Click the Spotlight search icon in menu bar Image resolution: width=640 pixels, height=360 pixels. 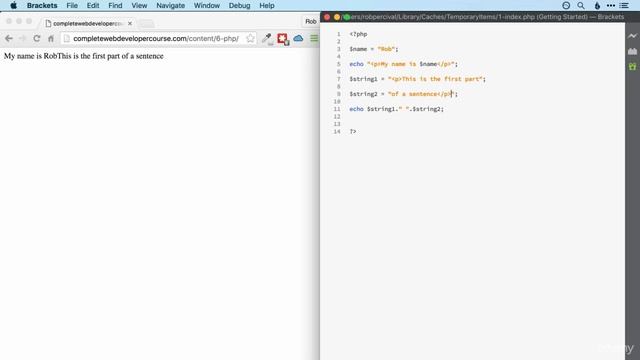(x=581, y=6)
